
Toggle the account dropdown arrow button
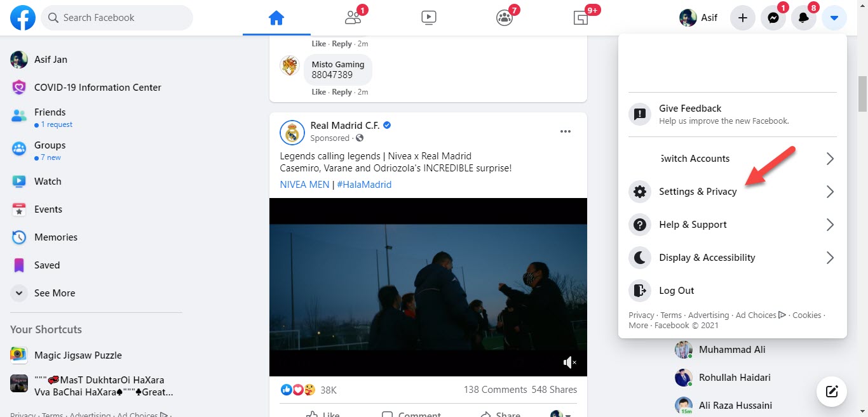pyautogui.click(x=834, y=18)
